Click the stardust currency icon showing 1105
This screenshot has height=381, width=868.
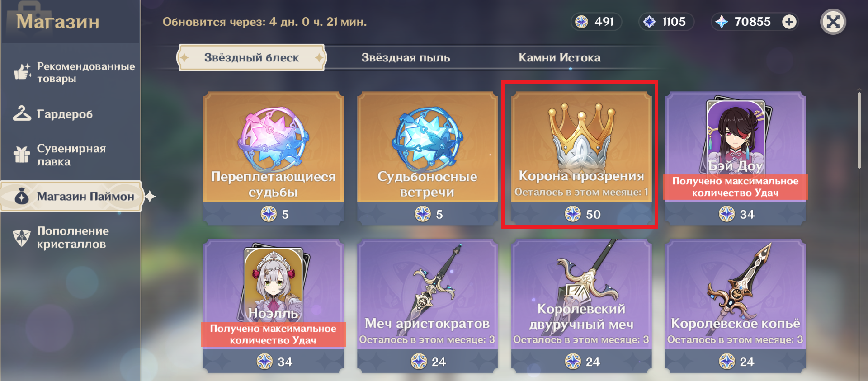pyautogui.click(x=649, y=22)
